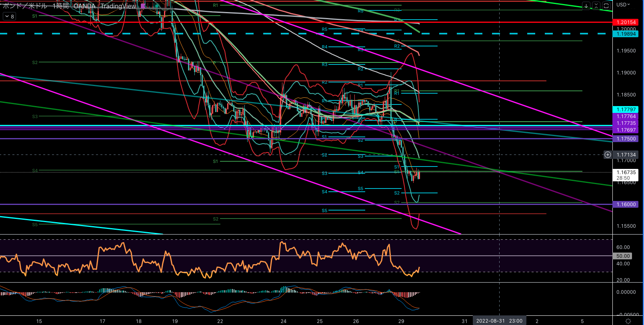
Task: Open chart settings gear in bottom right corner
Action: (628, 321)
